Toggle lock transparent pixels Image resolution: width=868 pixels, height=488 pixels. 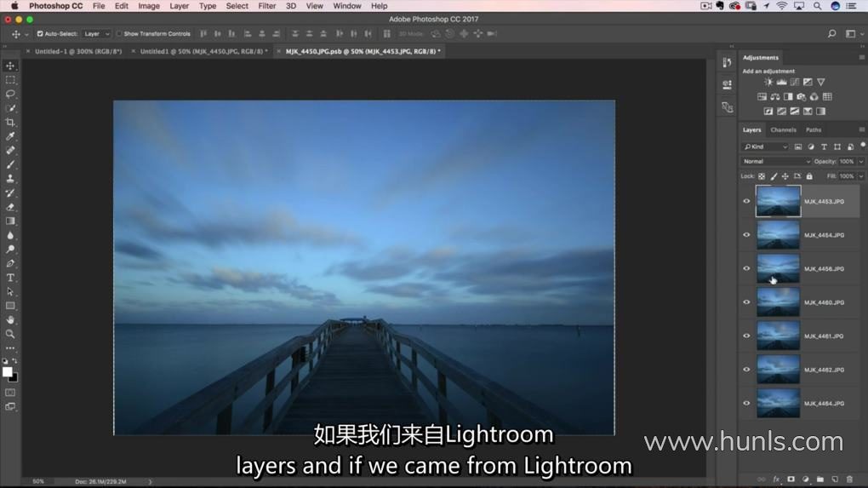[x=762, y=176]
